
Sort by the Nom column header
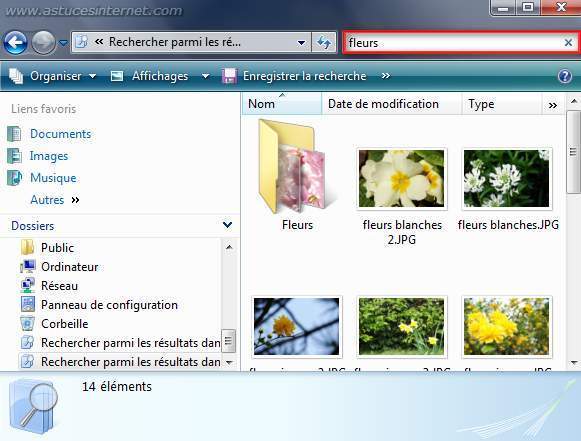pyautogui.click(x=282, y=104)
